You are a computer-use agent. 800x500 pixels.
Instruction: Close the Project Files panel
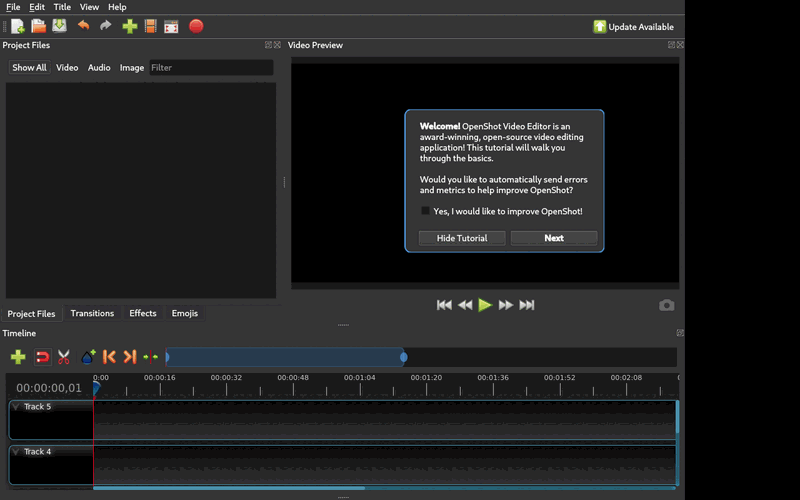click(x=277, y=45)
